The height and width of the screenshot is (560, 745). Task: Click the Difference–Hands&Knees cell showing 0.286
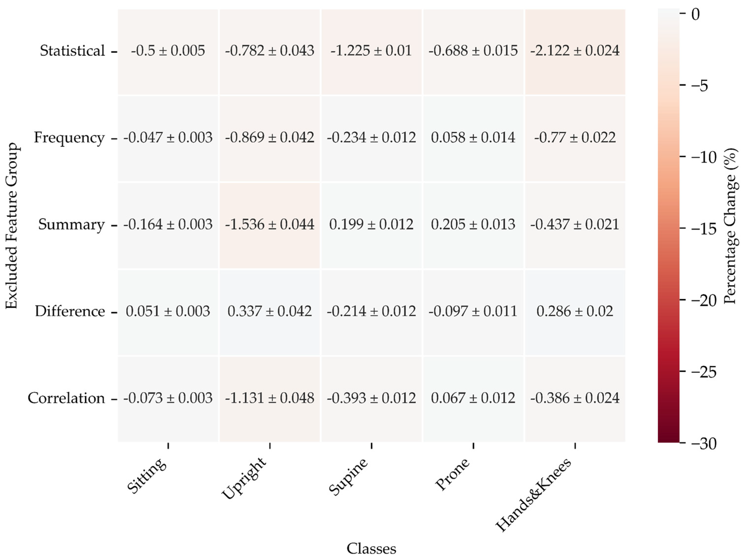(574, 312)
